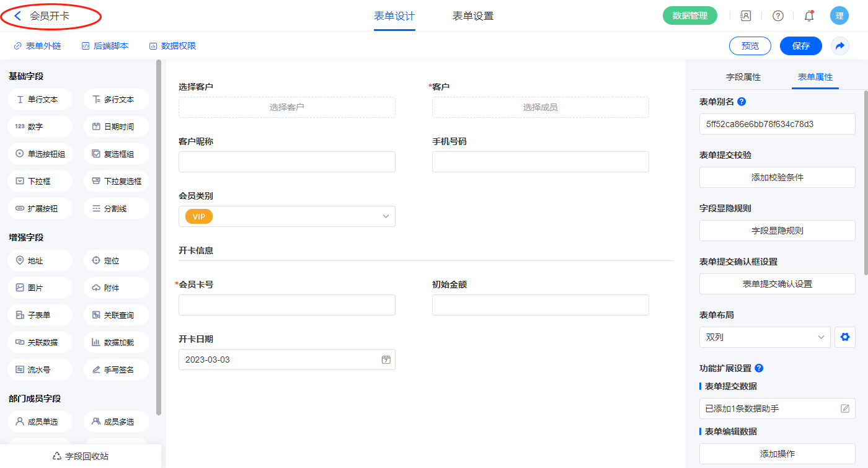The height and width of the screenshot is (468, 868).
Task: Click the help icon next to 表单别名
Action: point(742,102)
